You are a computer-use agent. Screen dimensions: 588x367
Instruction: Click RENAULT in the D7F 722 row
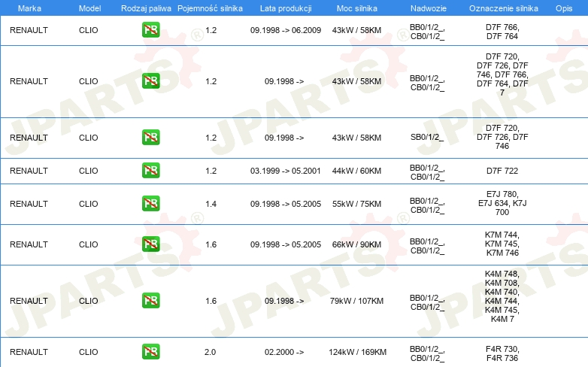[x=29, y=171]
